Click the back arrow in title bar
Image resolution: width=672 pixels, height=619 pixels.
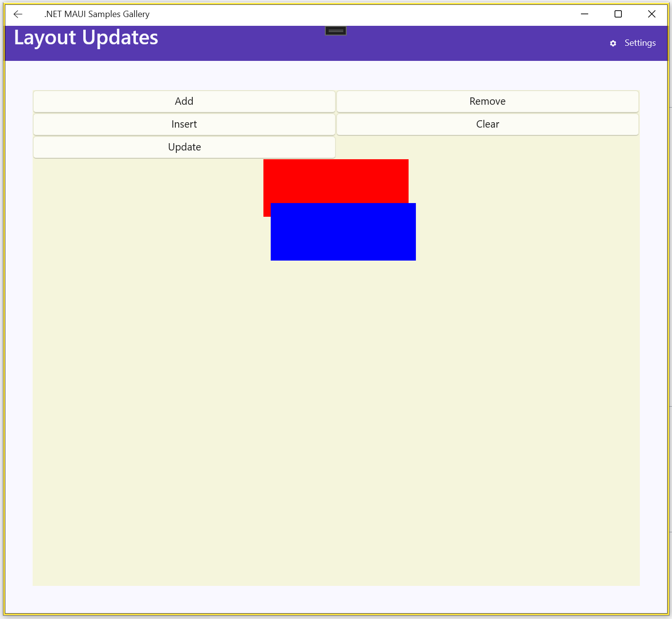point(18,14)
